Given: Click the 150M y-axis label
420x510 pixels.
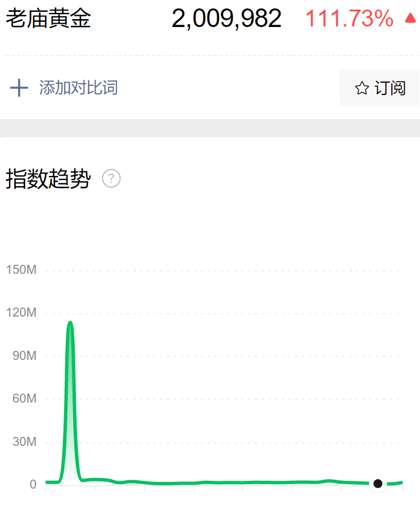Looking at the screenshot, I should (21, 270).
